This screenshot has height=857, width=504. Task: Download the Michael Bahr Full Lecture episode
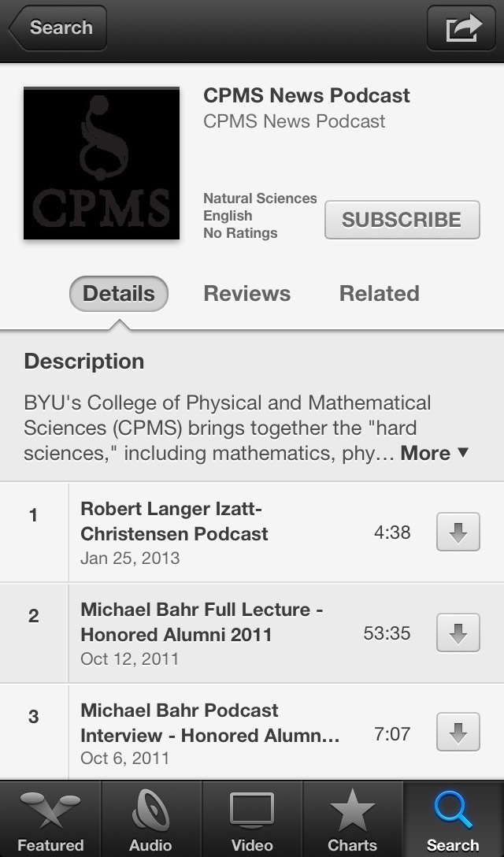tap(458, 633)
